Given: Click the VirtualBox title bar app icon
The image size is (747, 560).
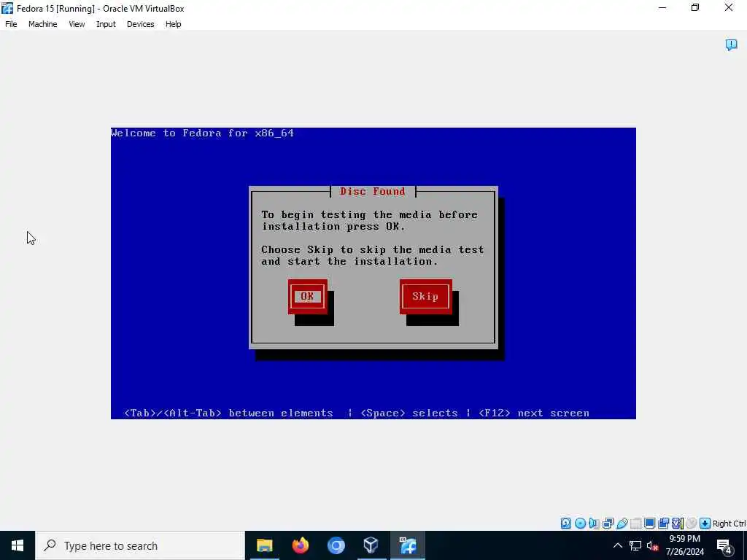Looking at the screenshot, I should pos(7,8).
